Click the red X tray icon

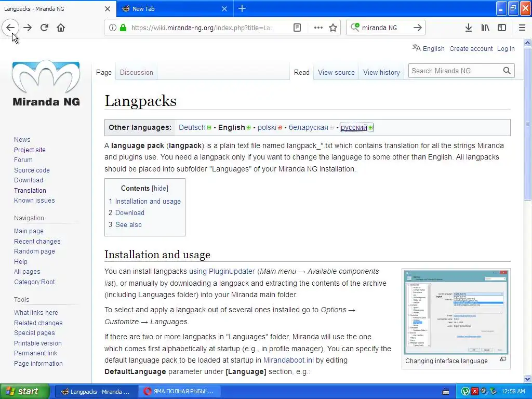475,392
